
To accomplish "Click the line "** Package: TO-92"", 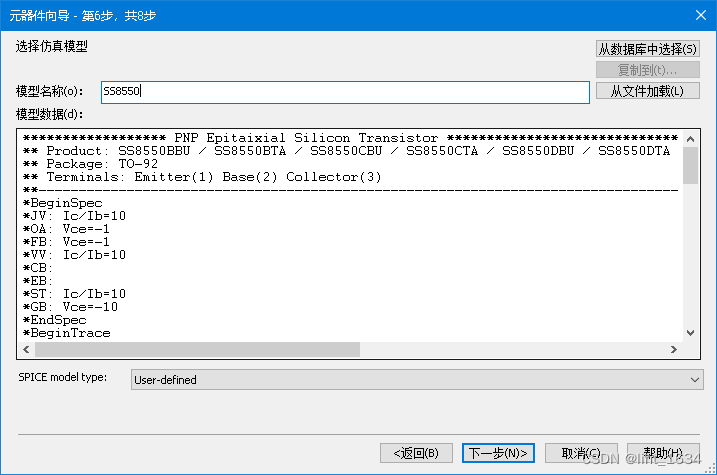I will pos(91,164).
